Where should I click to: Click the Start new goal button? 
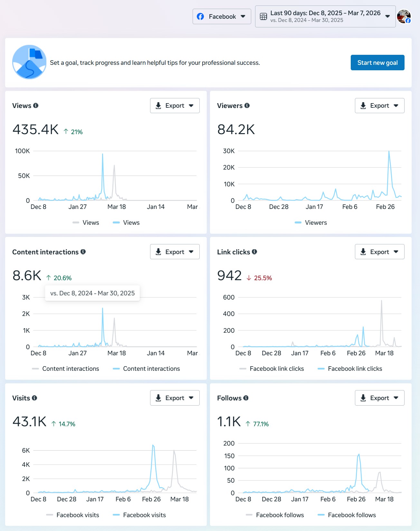377,63
